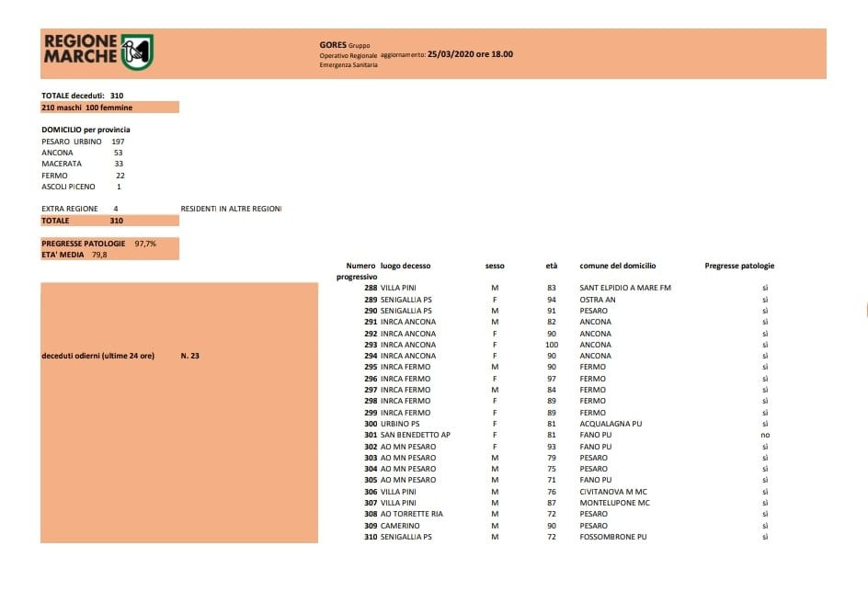The height and width of the screenshot is (602, 868).
Task: Select row number 299
Action: pyautogui.click(x=371, y=413)
